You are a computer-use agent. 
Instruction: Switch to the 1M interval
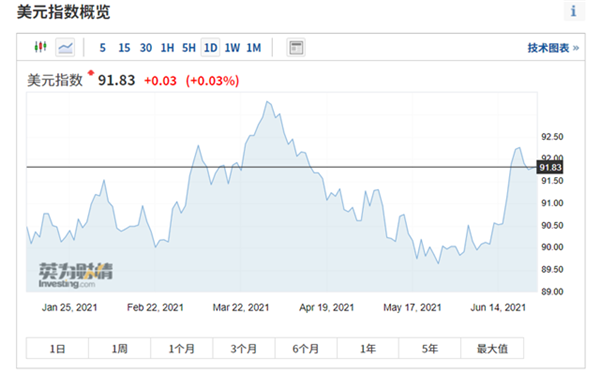254,48
